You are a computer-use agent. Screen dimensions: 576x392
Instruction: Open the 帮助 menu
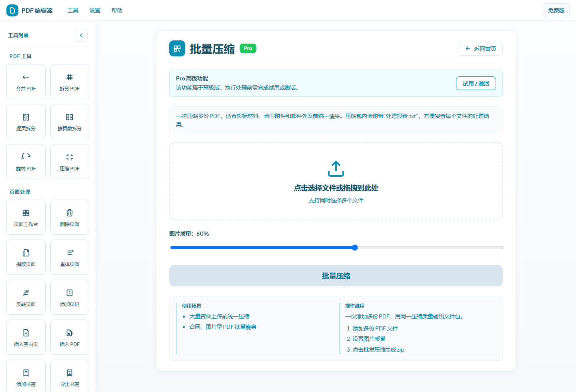[x=117, y=10]
